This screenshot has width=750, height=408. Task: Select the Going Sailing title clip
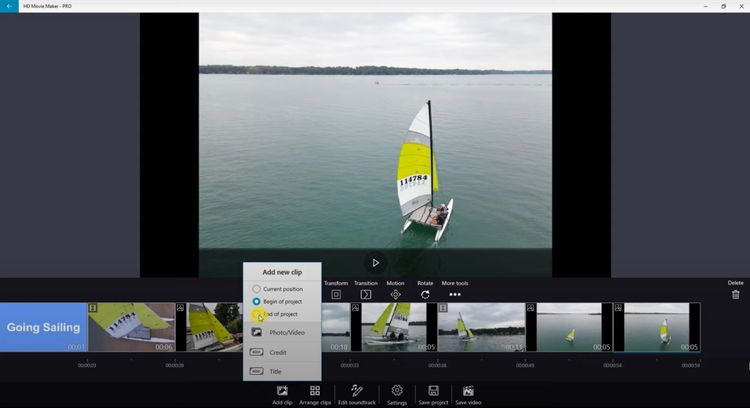(44, 327)
